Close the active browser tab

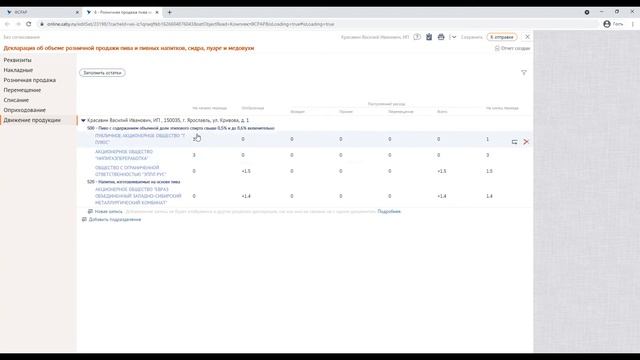pyautogui.click(x=157, y=12)
